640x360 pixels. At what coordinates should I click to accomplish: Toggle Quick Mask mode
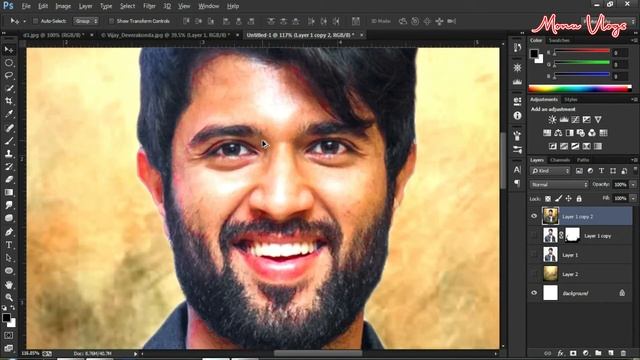coord(9,336)
